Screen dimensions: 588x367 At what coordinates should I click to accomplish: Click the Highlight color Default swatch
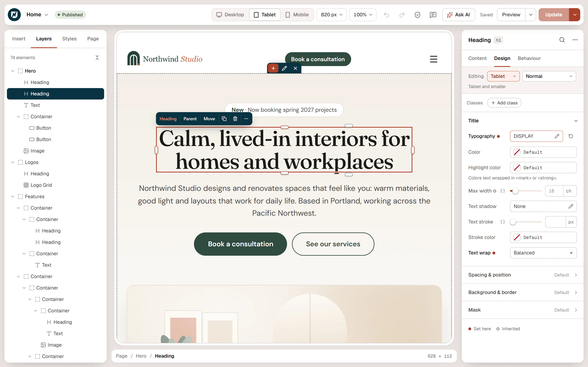(x=543, y=167)
